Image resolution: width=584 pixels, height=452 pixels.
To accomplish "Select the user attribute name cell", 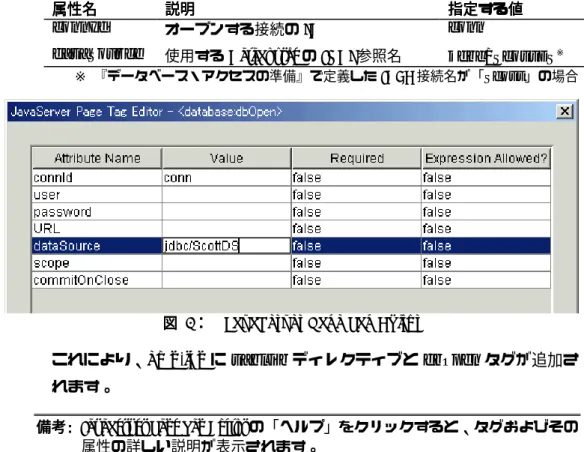I will coord(97,195).
